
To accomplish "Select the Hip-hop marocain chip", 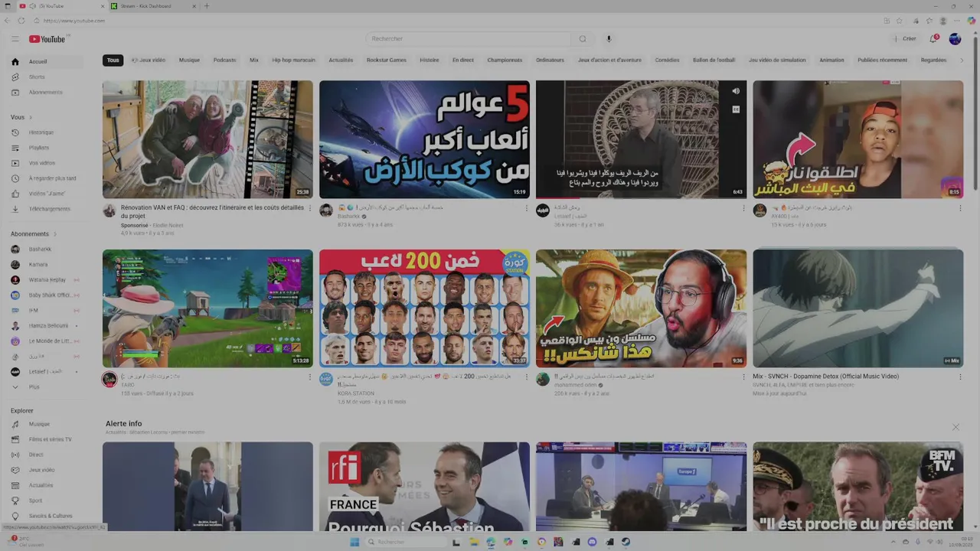I will pyautogui.click(x=293, y=60).
